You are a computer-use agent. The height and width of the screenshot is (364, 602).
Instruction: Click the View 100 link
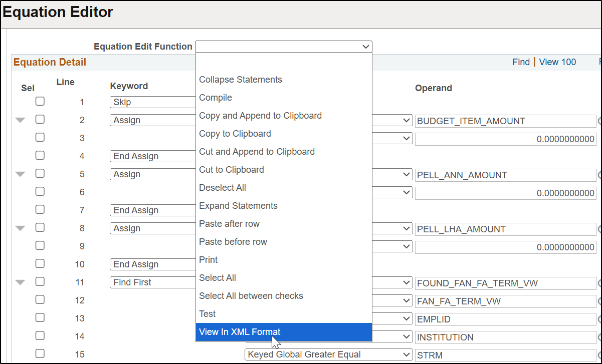(x=557, y=62)
